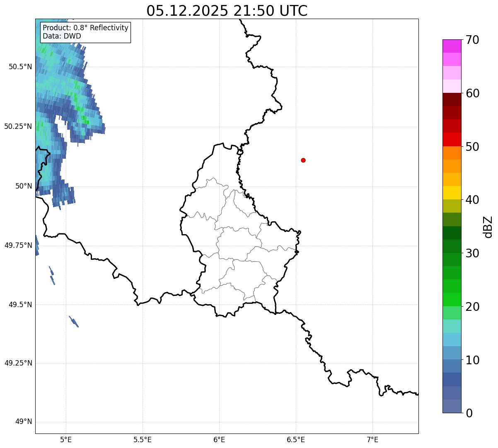The width and height of the screenshot is (498, 448).
Task: Click the 50.5°N latitude label
Action: (20, 67)
